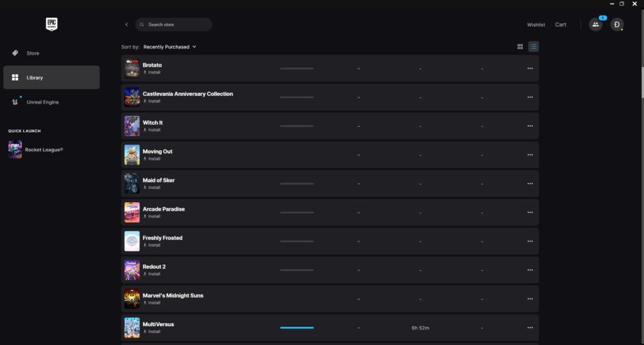Viewport: 644px width, 345px height.
Task: Open the three-dot menu for MultiVersus
Action: (530, 328)
